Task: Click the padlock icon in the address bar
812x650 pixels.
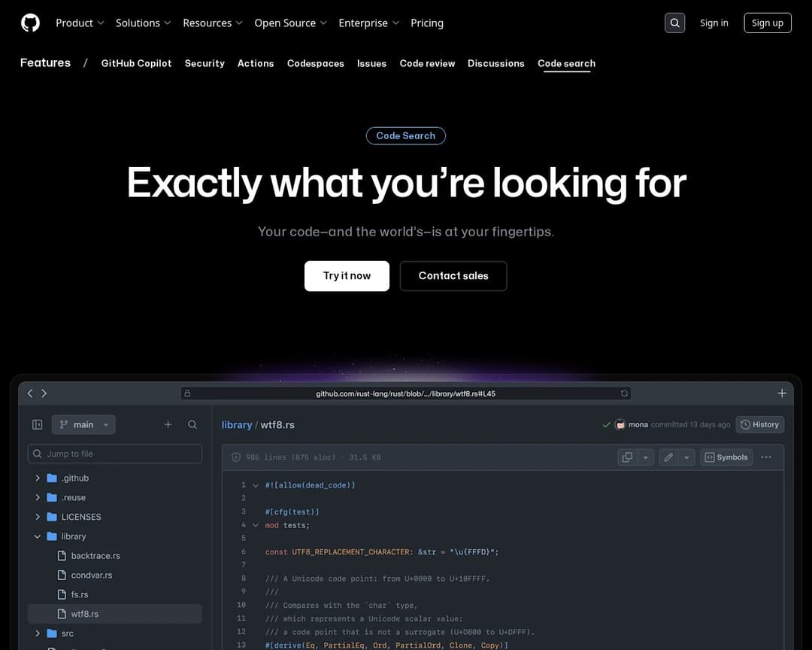Action: click(187, 393)
